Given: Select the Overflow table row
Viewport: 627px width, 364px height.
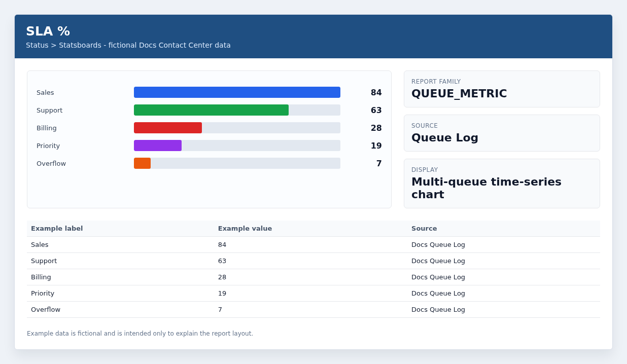Looking at the screenshot, I should coord(313,310).
